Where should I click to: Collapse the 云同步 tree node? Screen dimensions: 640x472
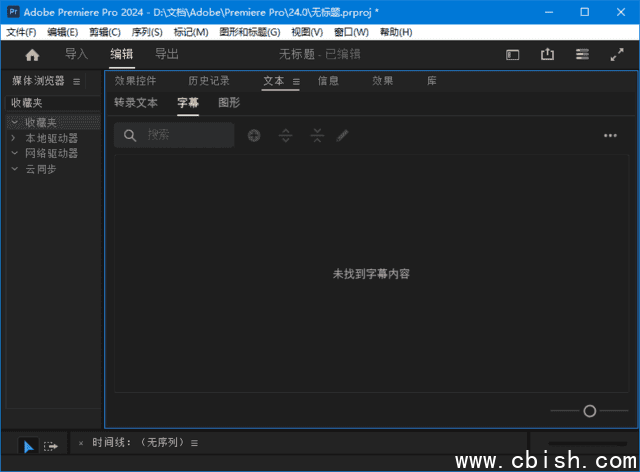pos(15,169)
